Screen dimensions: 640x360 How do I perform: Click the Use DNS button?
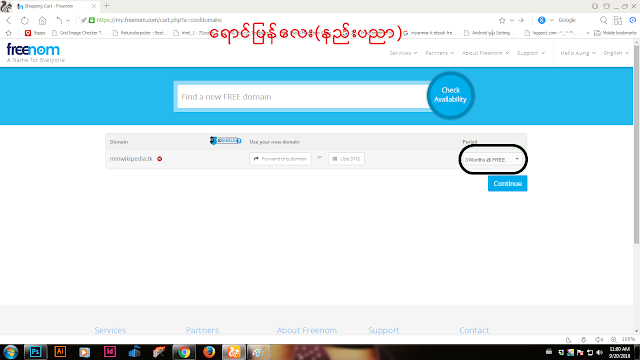tap(346, 159)
